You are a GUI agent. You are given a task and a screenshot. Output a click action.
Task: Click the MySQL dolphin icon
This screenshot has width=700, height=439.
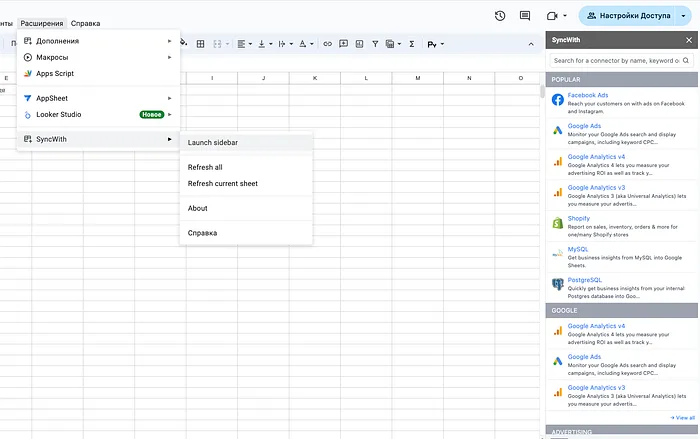558,253
